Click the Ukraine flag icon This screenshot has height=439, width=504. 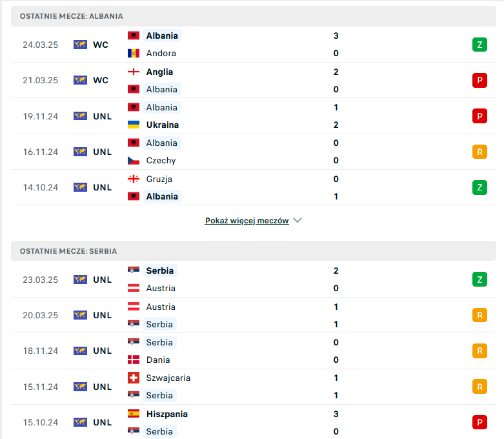(134, 125)
